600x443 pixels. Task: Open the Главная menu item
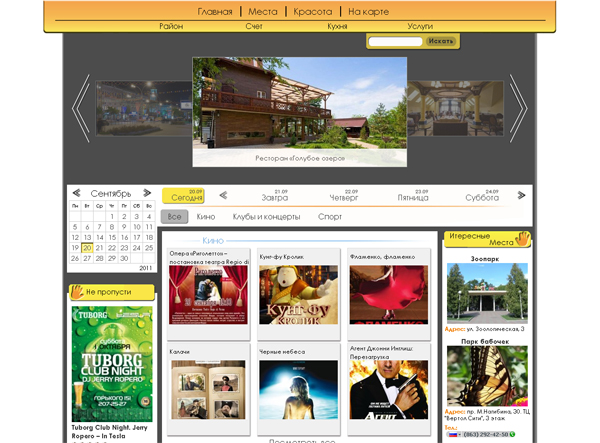(x=215, y=12)
